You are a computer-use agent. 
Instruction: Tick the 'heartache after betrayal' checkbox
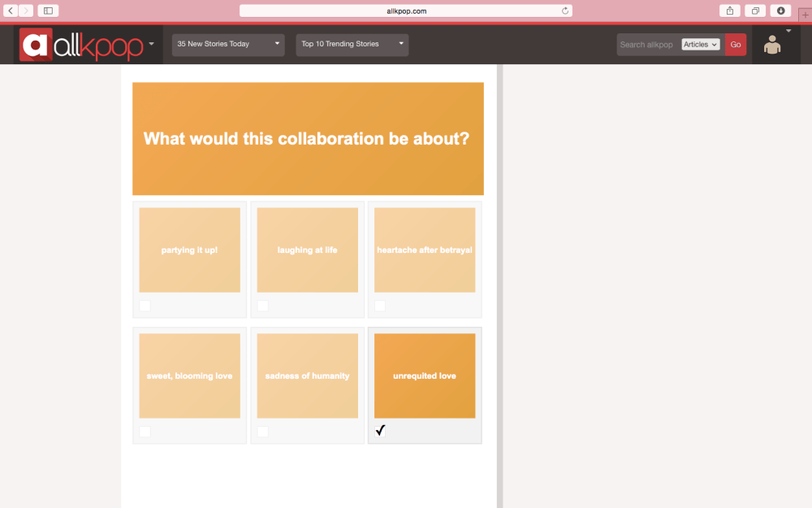pyautogui.click(x=380, y=306)
